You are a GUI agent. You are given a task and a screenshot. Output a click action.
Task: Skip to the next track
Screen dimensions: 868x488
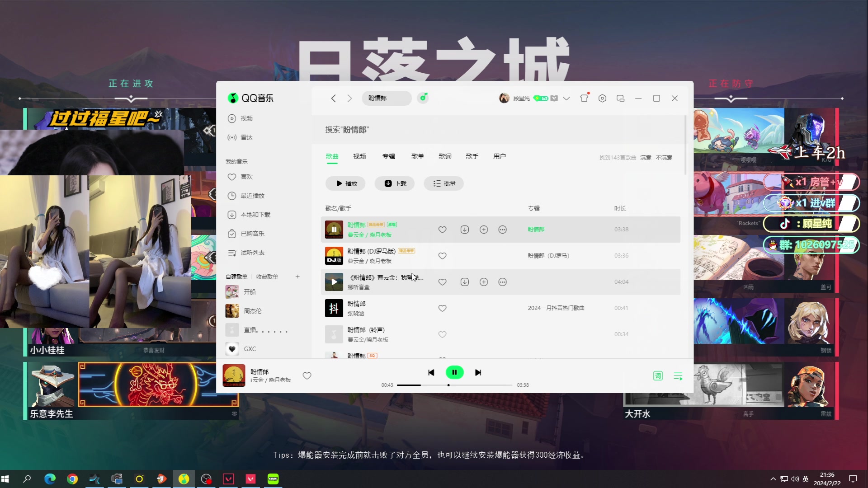478,372
